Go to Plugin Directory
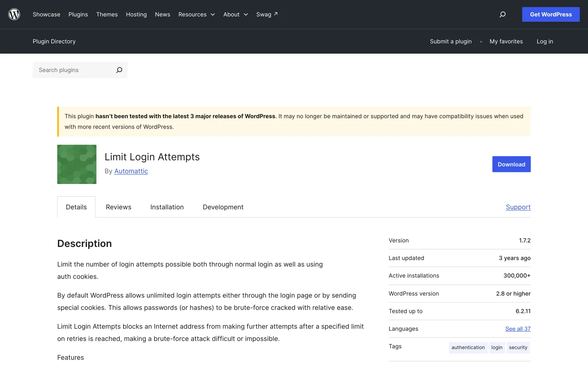Image resolution: width=588 pixels, height=368 pixels. pyautogui.click(x=54, y=41)
